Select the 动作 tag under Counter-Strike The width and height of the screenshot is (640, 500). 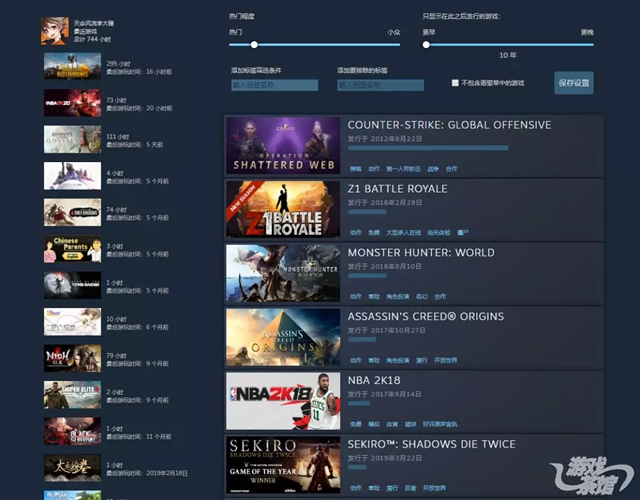tap(374, 169)
